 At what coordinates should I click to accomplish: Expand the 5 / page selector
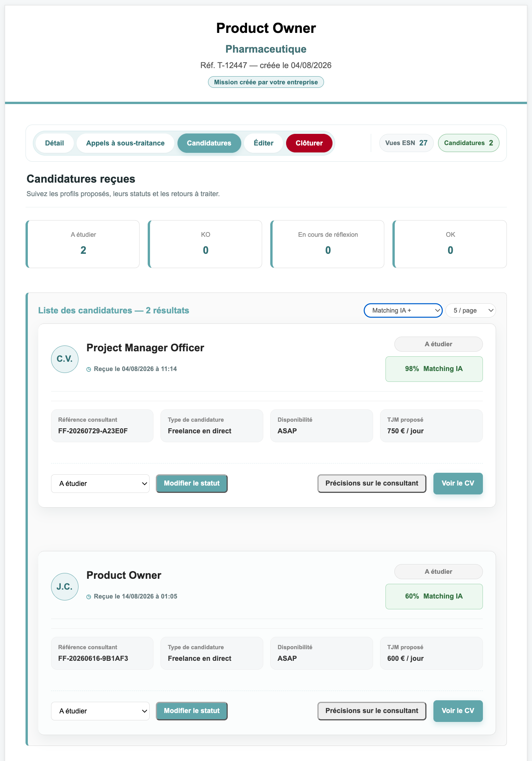(x=471, y=310)
